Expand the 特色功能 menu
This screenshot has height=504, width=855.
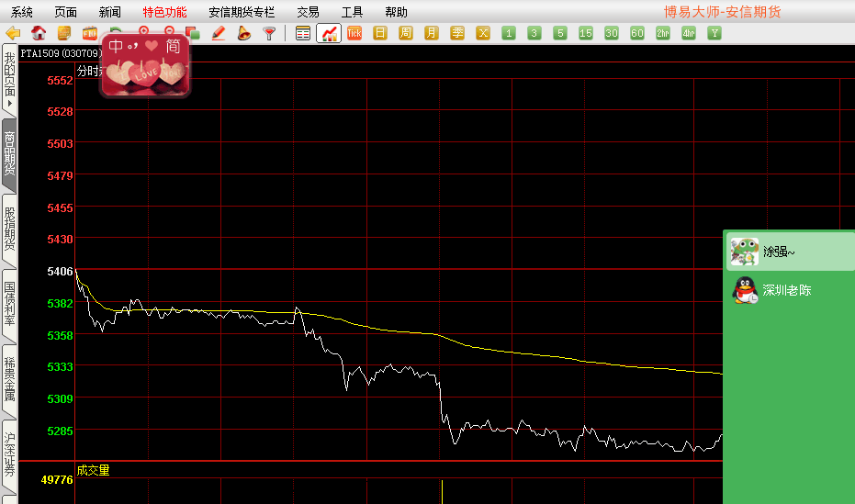point(164,12)
